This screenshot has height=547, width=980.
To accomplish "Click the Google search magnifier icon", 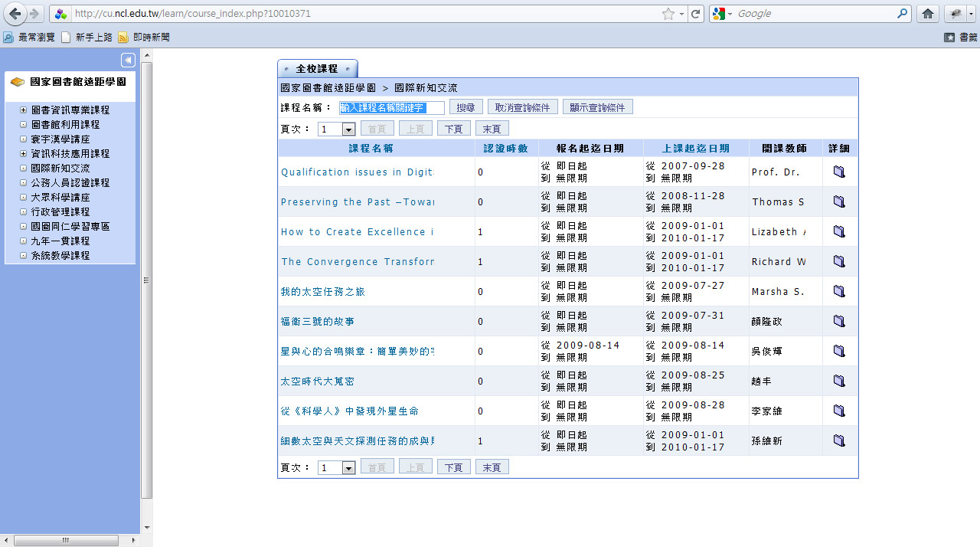I will pos(903,14).
